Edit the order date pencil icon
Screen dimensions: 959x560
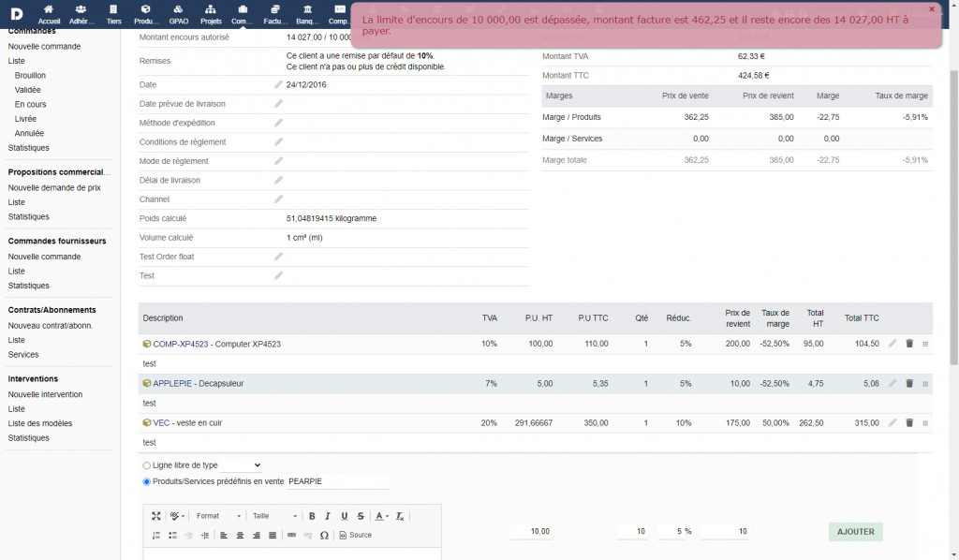click(x=278, y=84)
